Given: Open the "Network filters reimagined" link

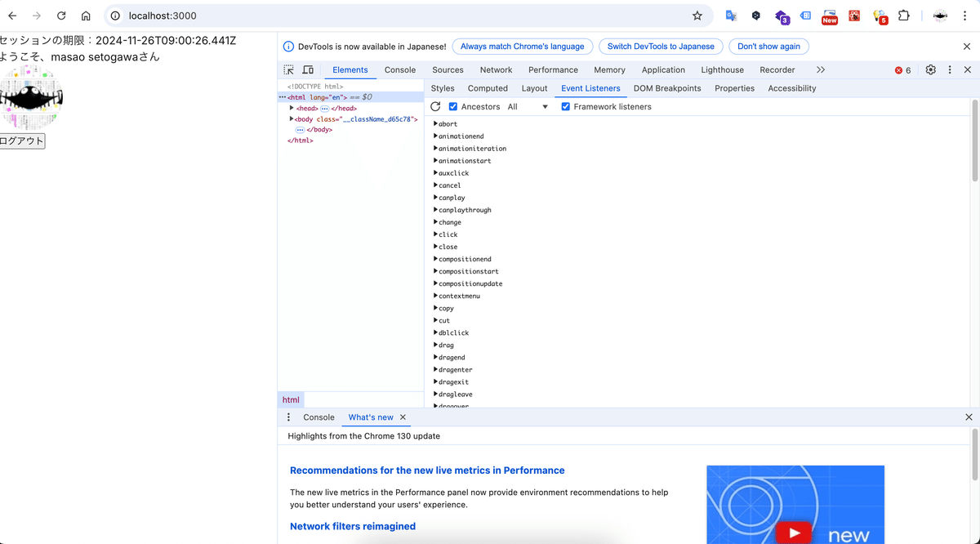Looking at the screenshot, I should pyautogui.click(x=353, y=526).
